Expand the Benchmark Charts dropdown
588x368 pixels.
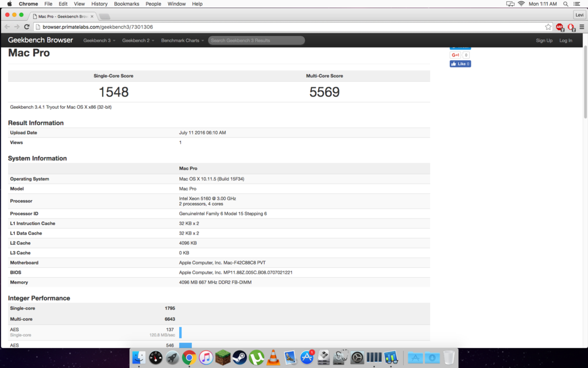tap(182, 40)
